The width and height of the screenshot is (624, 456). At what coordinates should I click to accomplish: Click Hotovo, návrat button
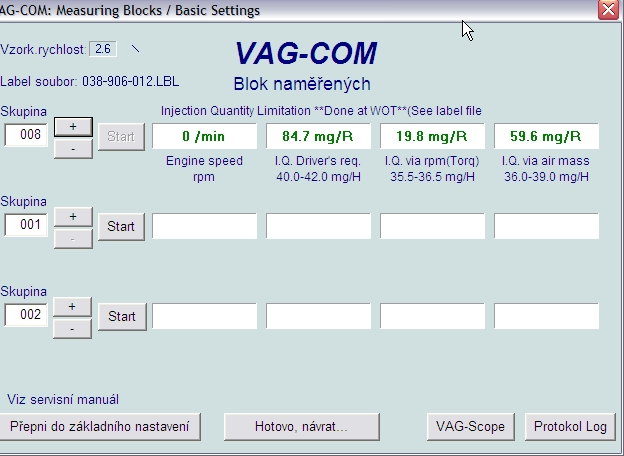(x=302, y=427)
